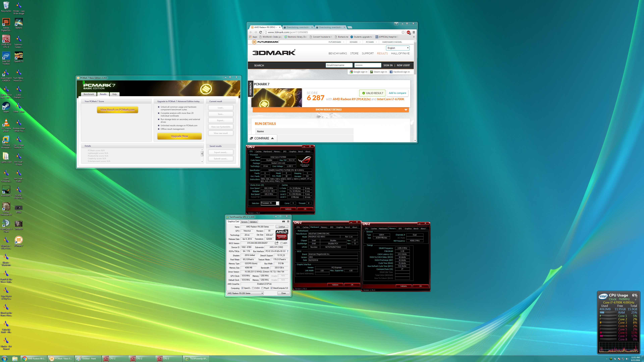Click the Lookup button in GPU-Z

[282, 227]
